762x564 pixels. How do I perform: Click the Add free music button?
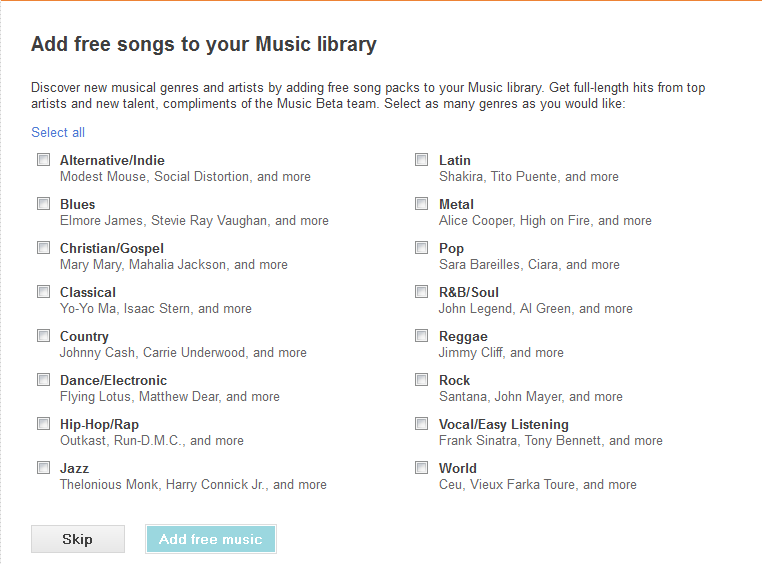pos(210,539)
